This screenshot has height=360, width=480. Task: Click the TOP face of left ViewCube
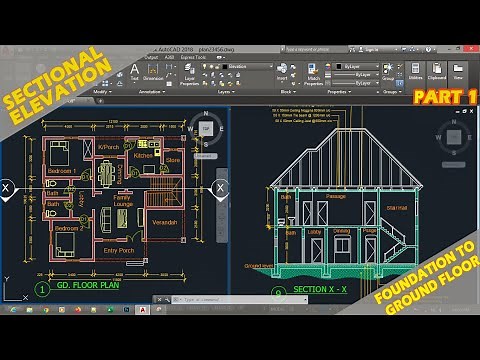pyautogui.click(x=206, y=128)
